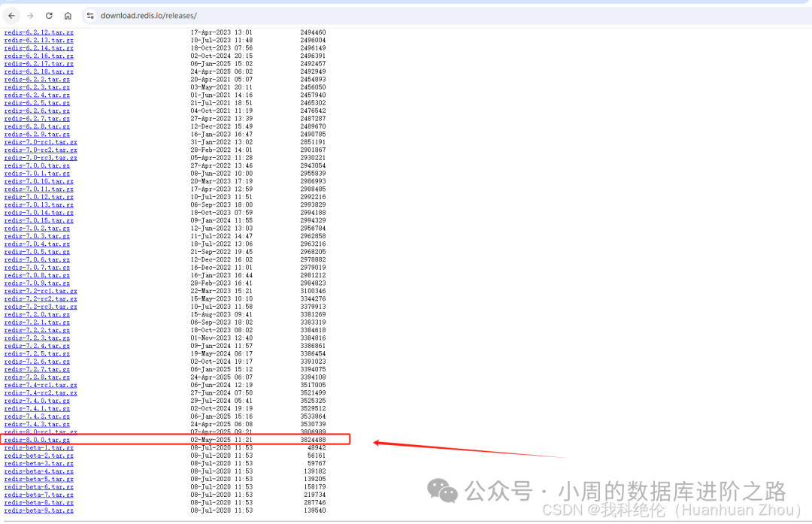812x524 pixels.
Task: Download redis-7.0-rc1.tar.gz
Action: (x=41, y=142)
